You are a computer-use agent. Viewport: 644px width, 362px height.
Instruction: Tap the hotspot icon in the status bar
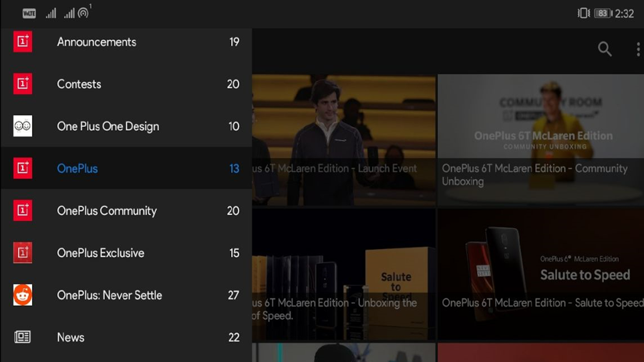coord(83,12)
